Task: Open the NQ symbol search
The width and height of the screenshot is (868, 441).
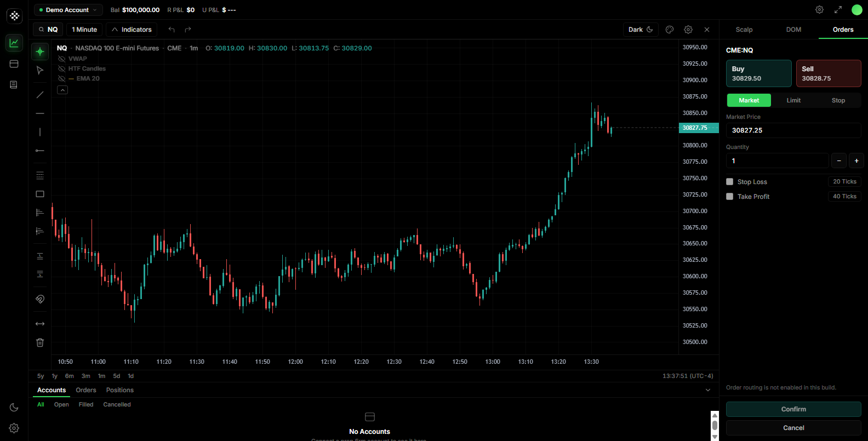Action: (x=48, y=30)
